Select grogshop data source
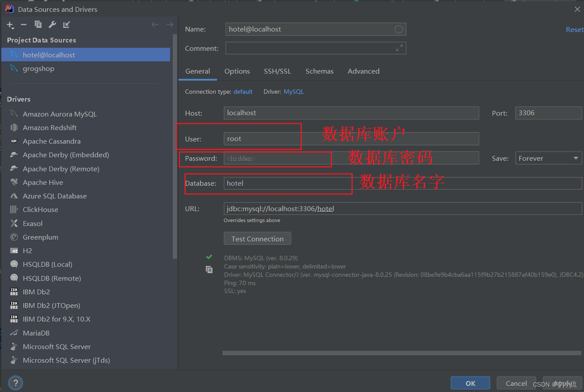This screenshot has height=392, width=584. [x=85, y=68]
